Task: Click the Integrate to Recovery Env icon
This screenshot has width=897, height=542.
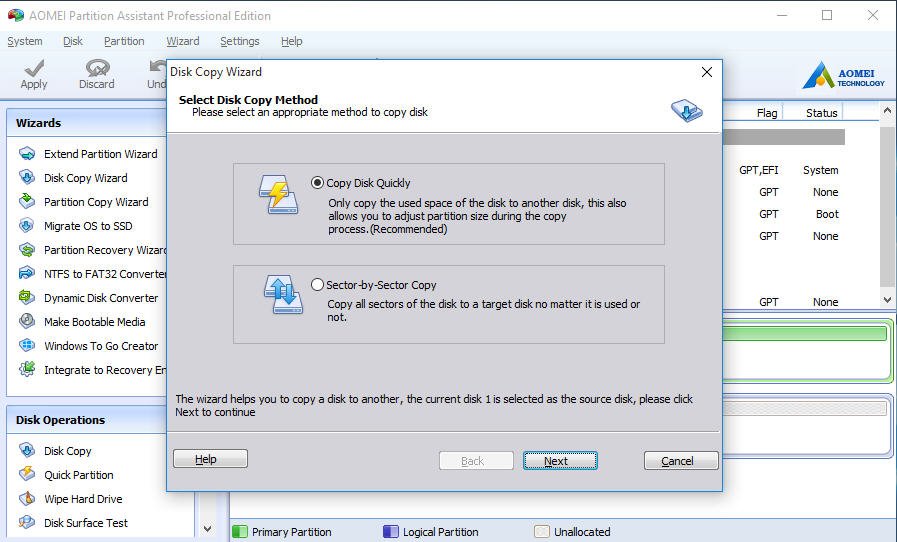Action: coord(27,370)
